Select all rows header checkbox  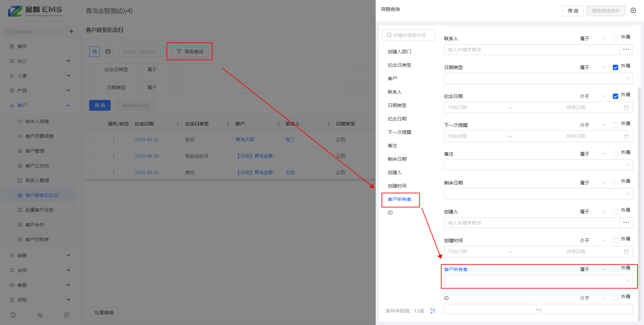click(95, 124)
